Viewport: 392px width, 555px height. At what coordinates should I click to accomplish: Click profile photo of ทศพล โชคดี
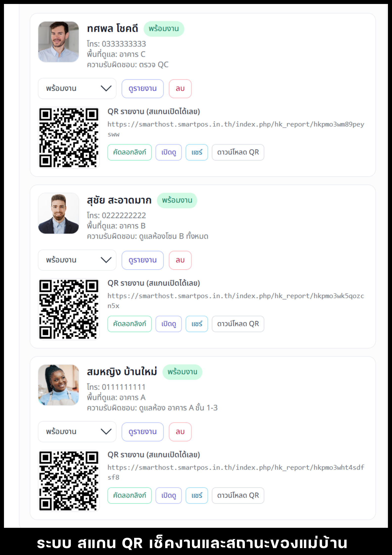pyautogui.click(x=59, y=42)
